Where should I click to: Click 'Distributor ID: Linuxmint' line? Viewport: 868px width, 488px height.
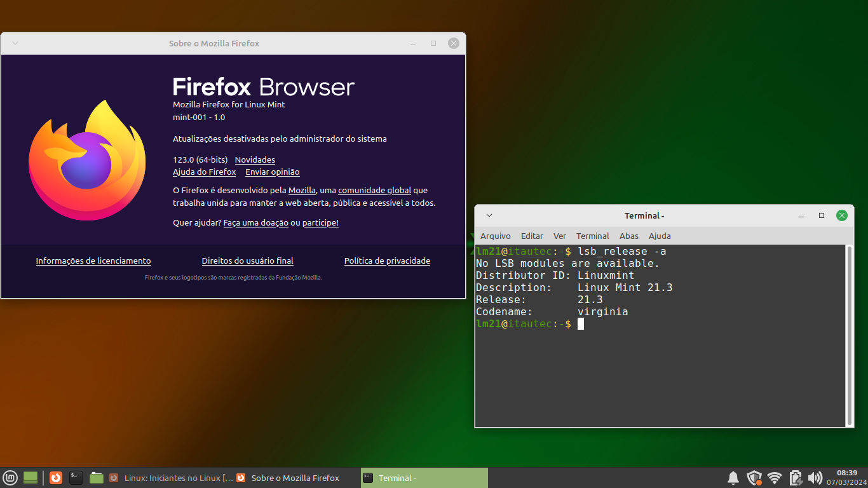[555, 276]
